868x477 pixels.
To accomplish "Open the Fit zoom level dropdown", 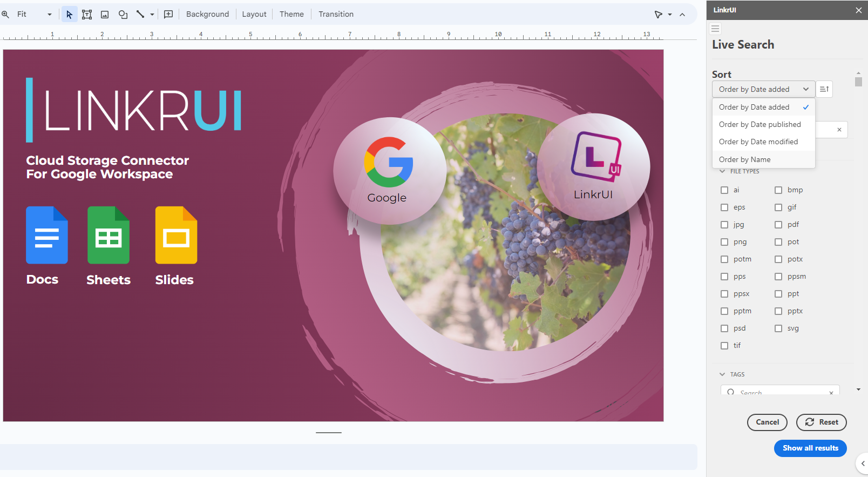I will coord(35,15).
